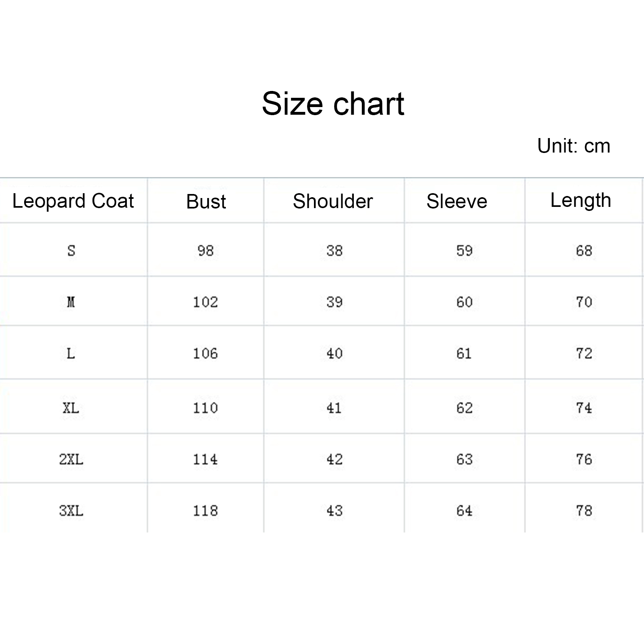Select shoulder value 39 cell
The image size is (644, 644).
[334, 302]
